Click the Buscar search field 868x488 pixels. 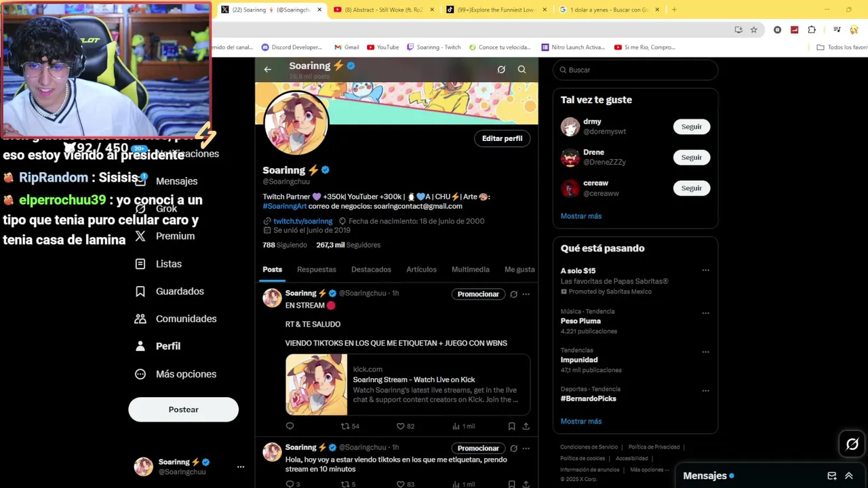pos(635,70)
